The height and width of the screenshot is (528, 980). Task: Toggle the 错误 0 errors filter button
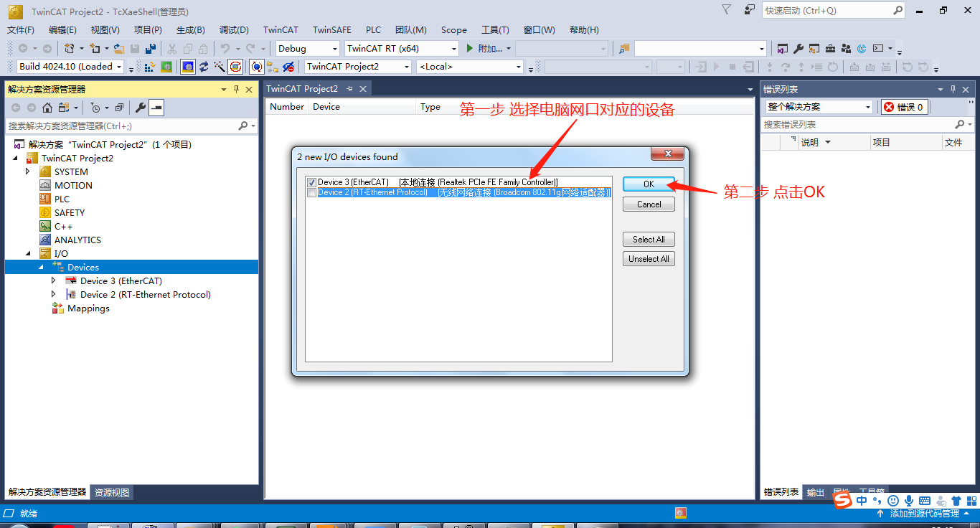point(905,107)
